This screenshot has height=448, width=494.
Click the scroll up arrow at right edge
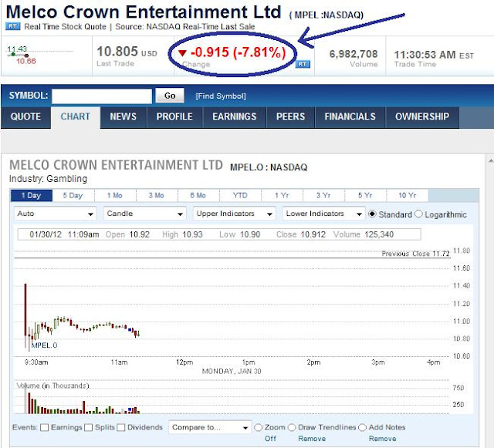click(x=491, y=161)
